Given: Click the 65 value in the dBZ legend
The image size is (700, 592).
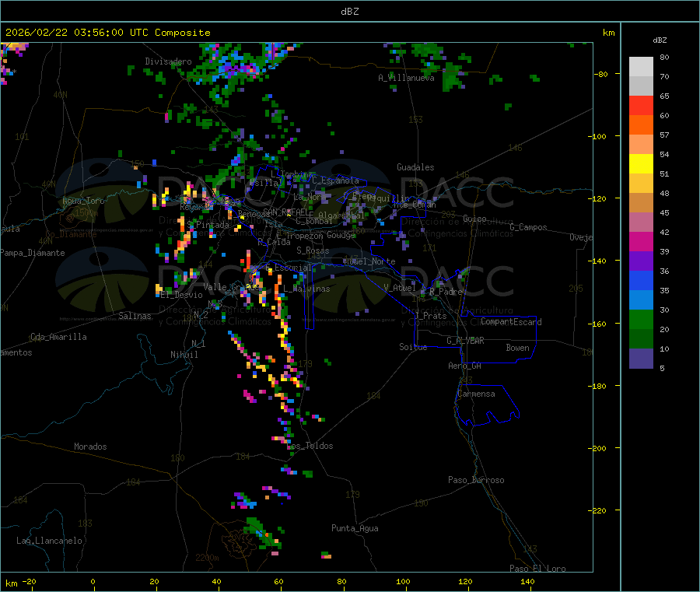Looking at the screenshot, I should click(664, 96).
